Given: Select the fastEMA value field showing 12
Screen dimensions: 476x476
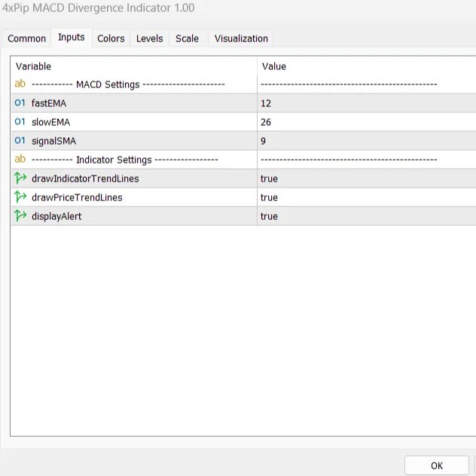Looking at the screenshot, I should tap(266, 103).
